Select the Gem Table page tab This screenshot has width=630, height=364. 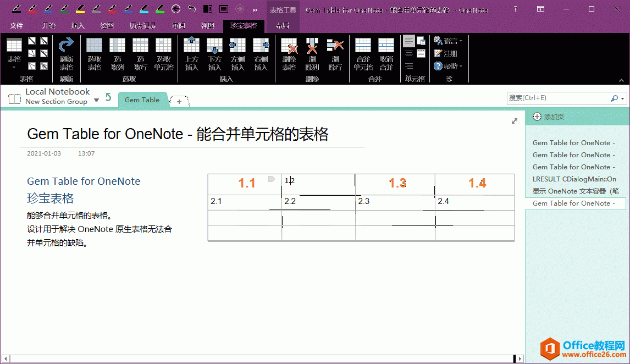142,100
